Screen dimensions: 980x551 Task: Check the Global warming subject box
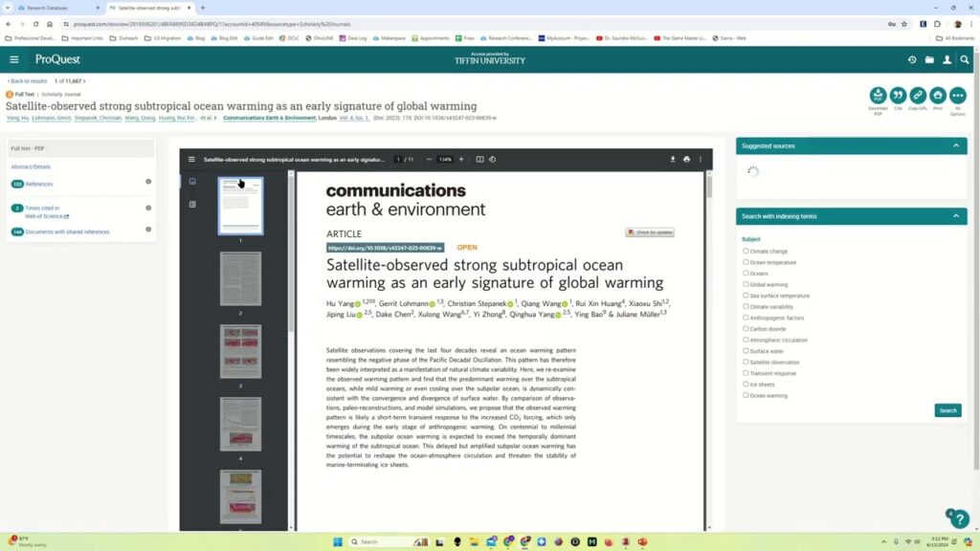[x=746, y=284]
